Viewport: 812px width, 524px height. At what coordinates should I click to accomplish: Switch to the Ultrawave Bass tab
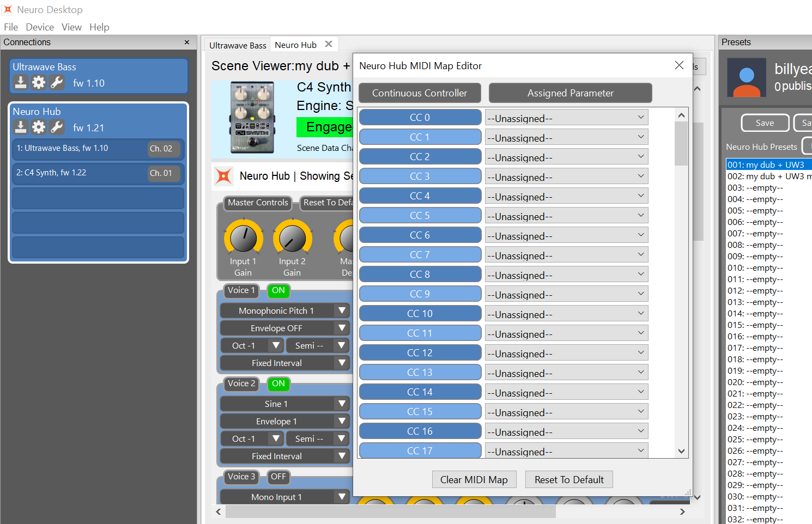(x=238, y=45)
